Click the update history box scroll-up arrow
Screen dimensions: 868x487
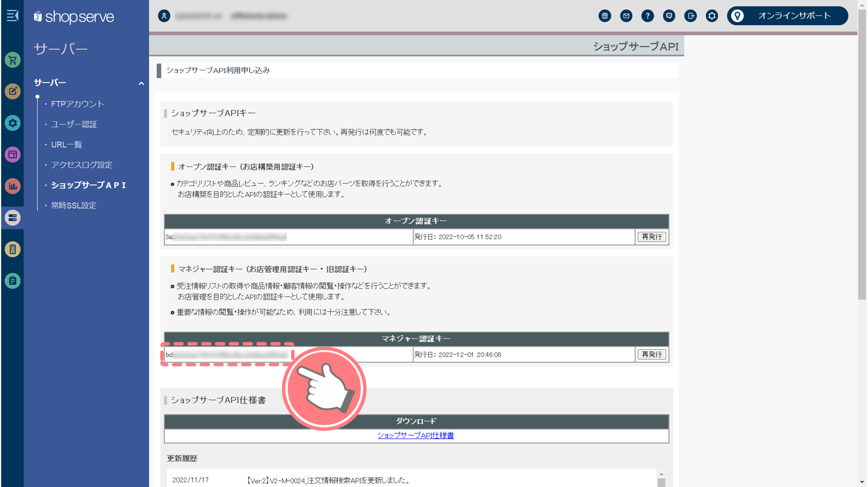tap(661, 474)
